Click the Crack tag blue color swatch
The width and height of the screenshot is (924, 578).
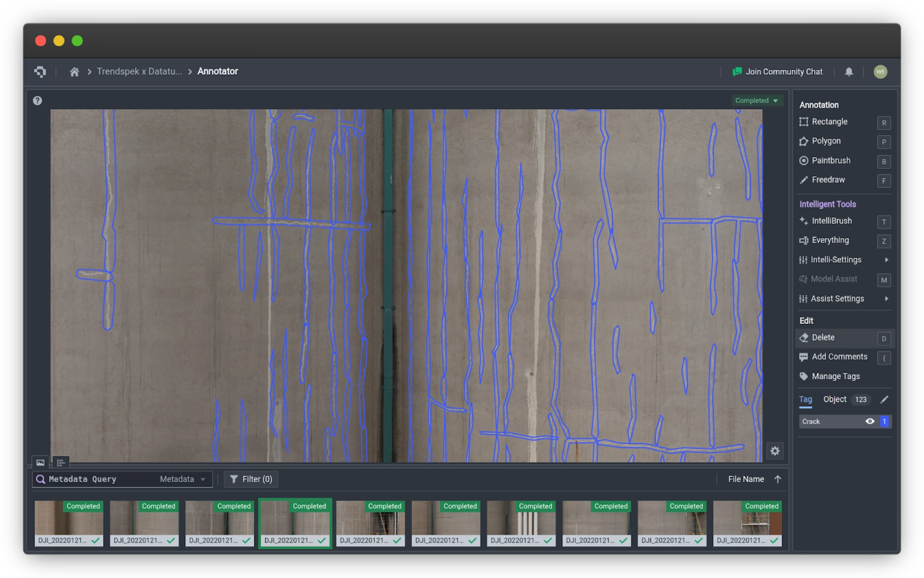click(x=884, y=421)
